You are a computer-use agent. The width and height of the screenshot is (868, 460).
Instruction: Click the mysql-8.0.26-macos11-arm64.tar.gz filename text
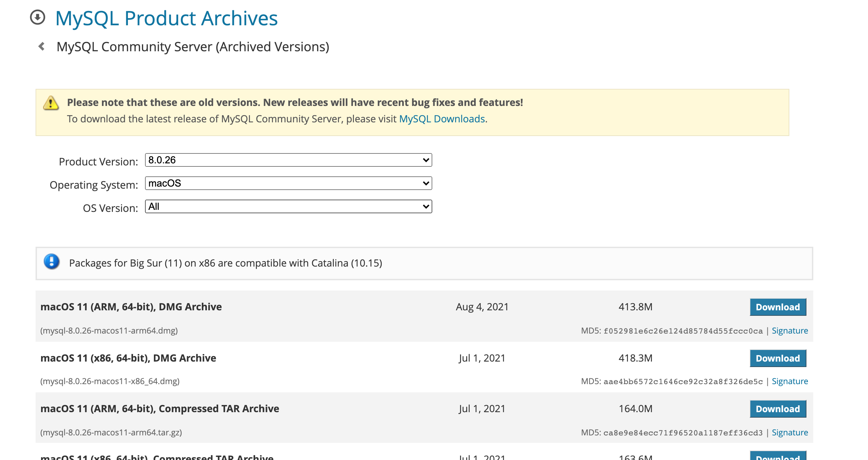tap(111, 433)
